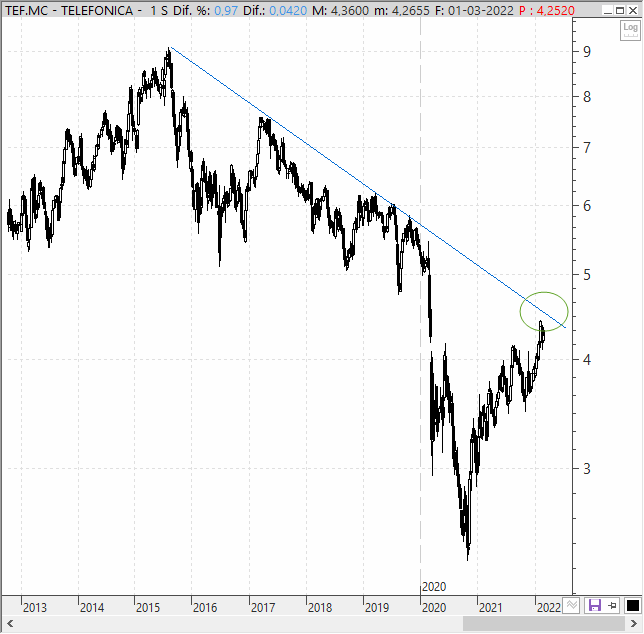Click the Dif. % value 0,97
Viewport: 644px width, 634px height.
(226, 11)
